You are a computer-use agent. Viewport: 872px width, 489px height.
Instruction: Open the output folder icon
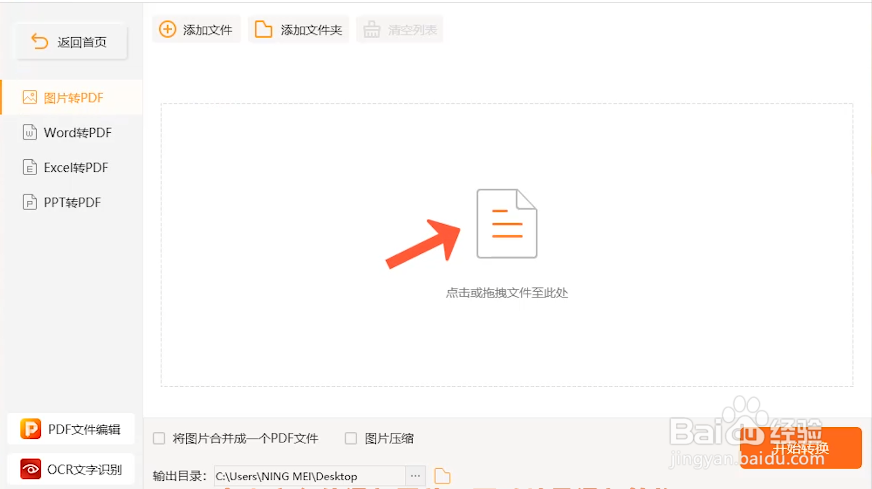click(x=442, y=476)
